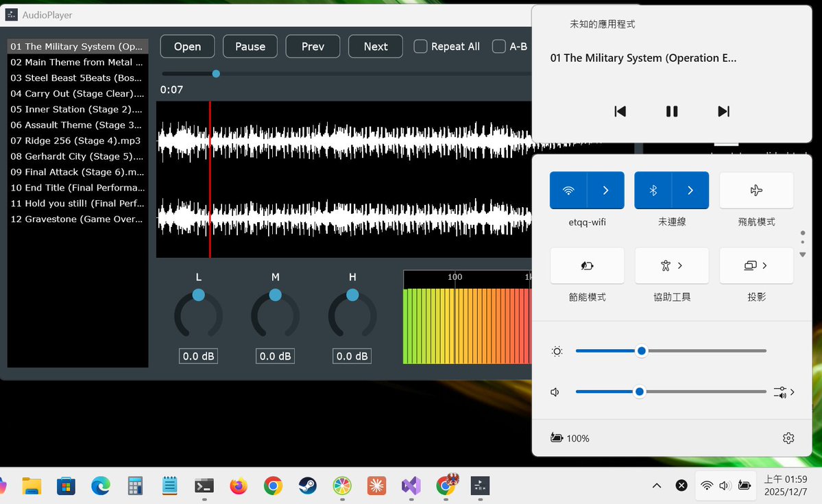Click the AudioPlayer taskbar icon
Screen dimensions: 822x504
pos(480,486)
